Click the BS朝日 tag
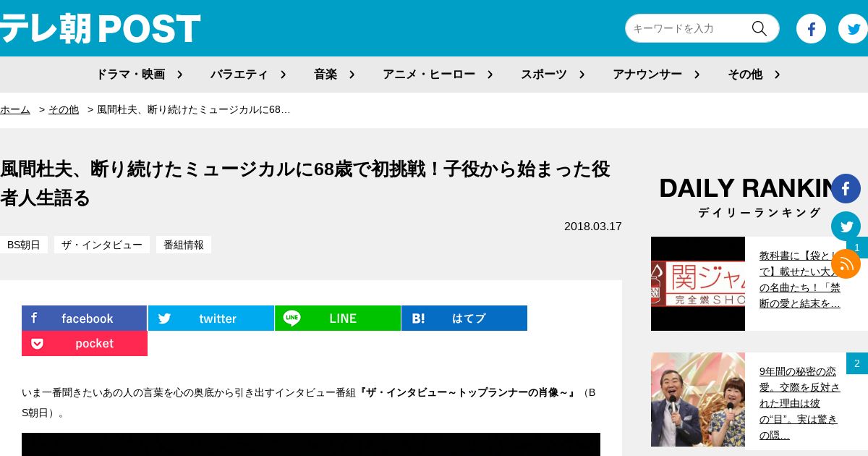This screenshot has height=456, width=868. point(24,245)
